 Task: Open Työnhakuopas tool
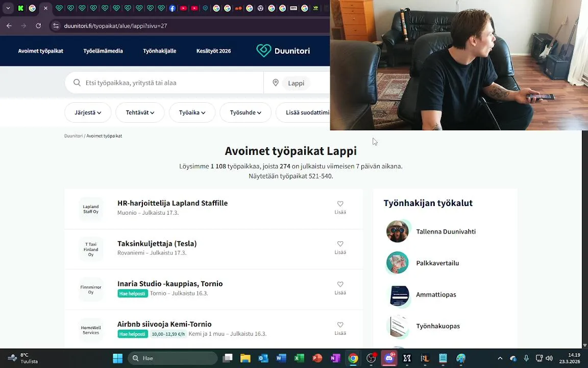coord(438,326)
